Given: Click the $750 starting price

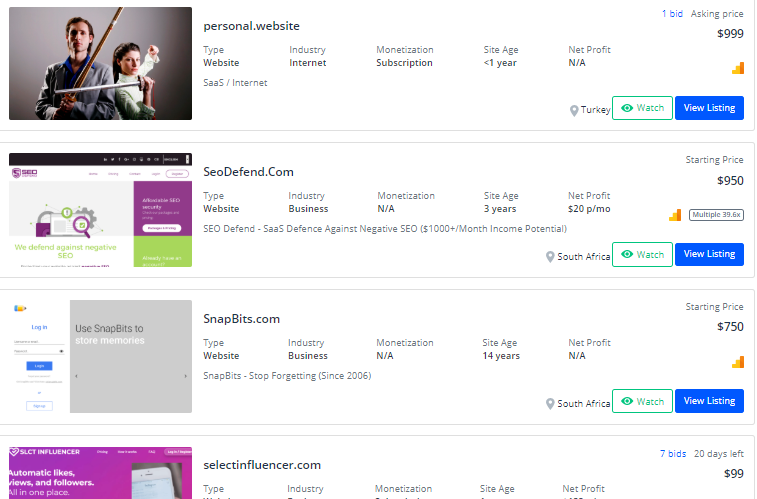Looking at the screenshot, I should pos(730,327).
